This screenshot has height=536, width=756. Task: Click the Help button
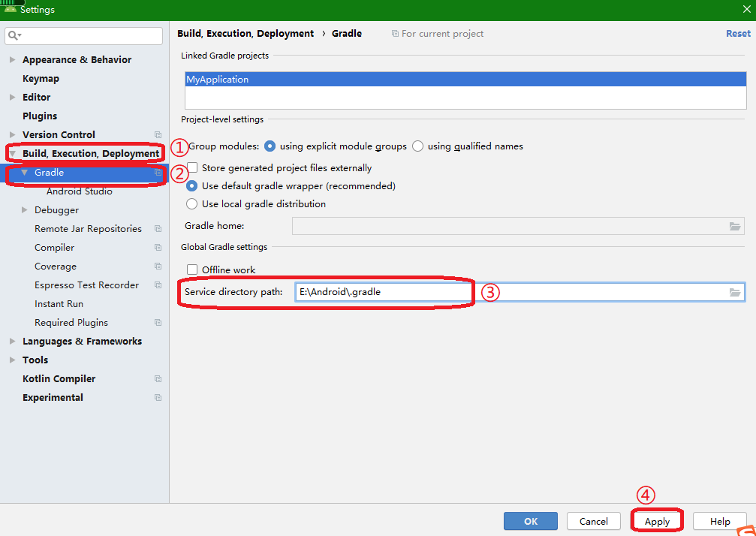[x=720, y=521]
